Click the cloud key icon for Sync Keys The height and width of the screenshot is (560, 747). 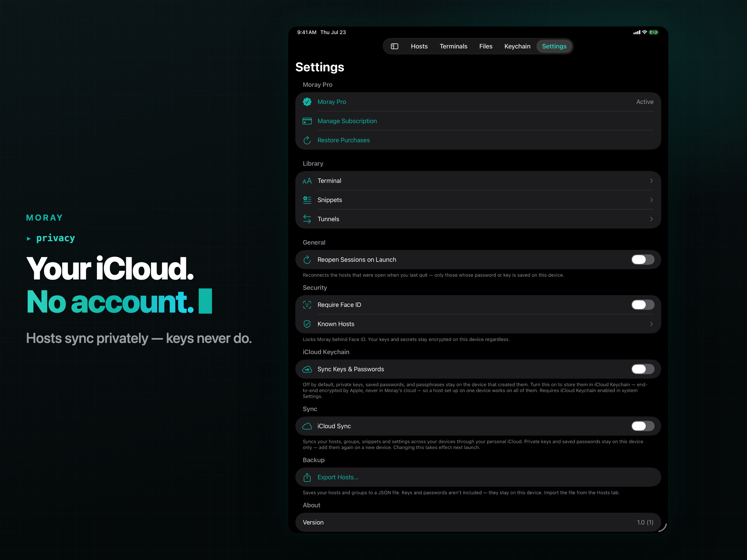click(307, 369)
